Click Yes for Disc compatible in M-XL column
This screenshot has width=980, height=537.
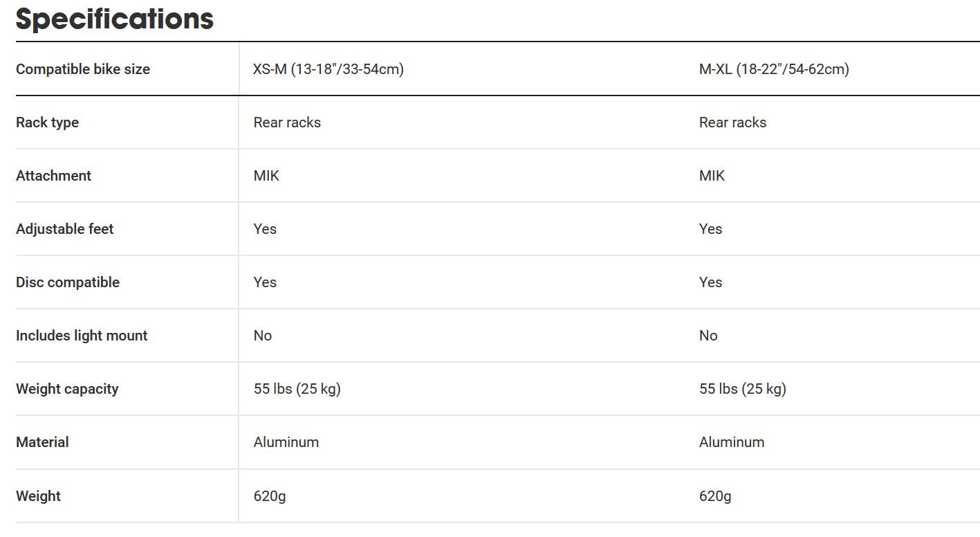[x=710, y=282]
